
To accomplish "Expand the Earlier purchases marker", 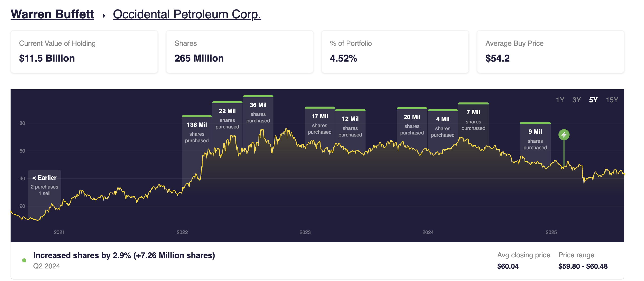I will pyautogui.click(x=44, y=185).
